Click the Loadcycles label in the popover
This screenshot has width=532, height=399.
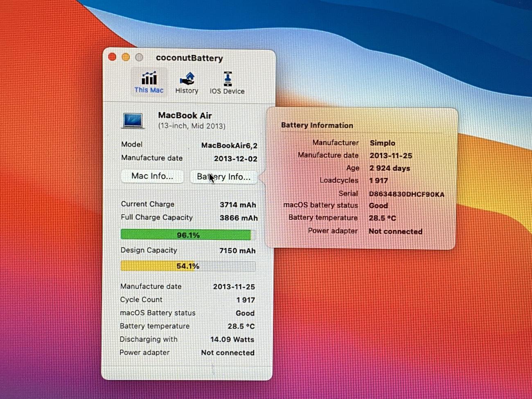pos(339,180)
